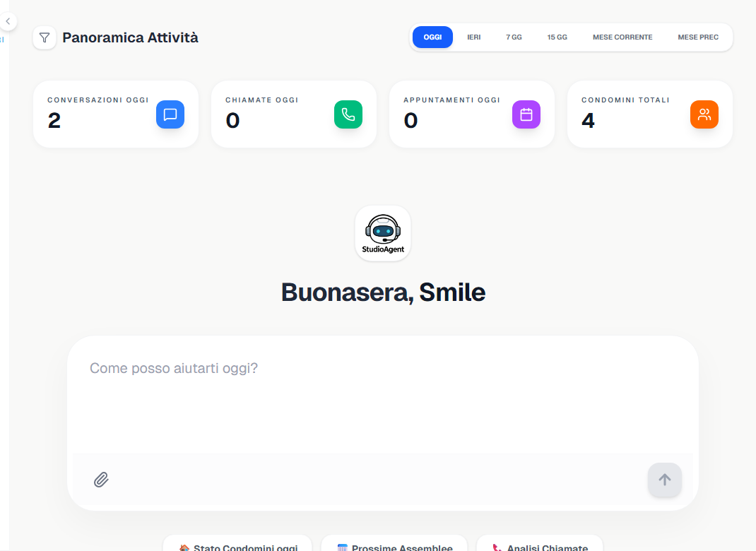
Task: Open the filter funnel icon near Panoramica Attività
Action: pos(44,37)
